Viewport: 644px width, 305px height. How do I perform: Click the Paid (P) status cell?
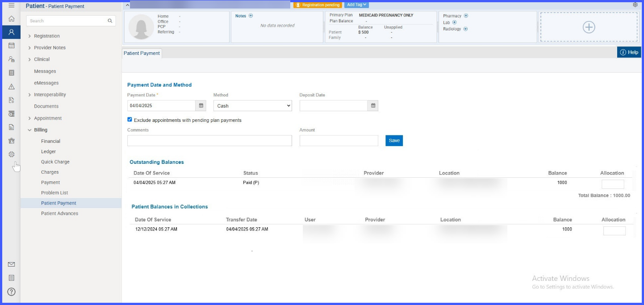pos(251,183)
